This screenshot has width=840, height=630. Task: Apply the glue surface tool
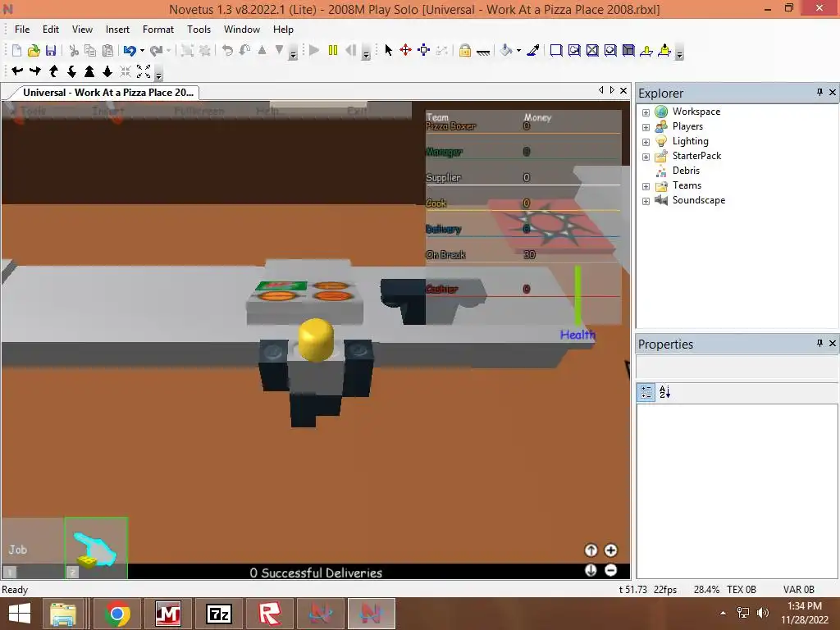[574, 50]
